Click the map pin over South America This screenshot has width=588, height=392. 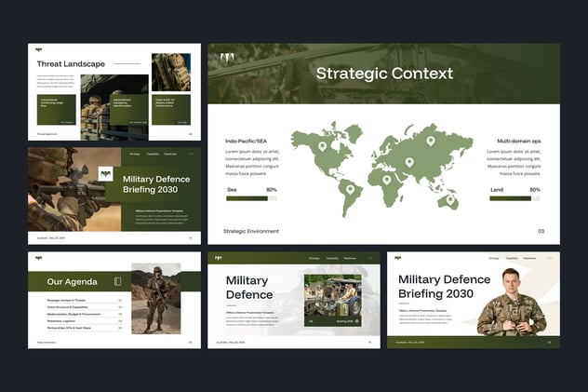pyautogui.click(x=350, y=189)
